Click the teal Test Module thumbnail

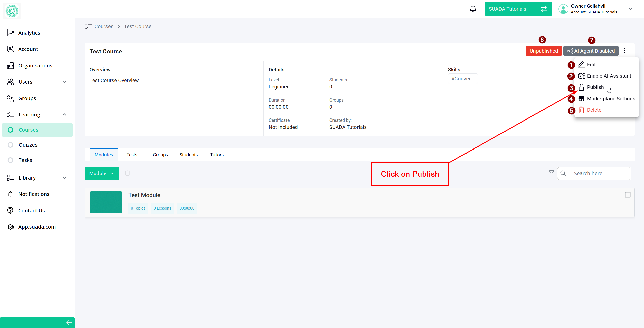tap(106, 202)
